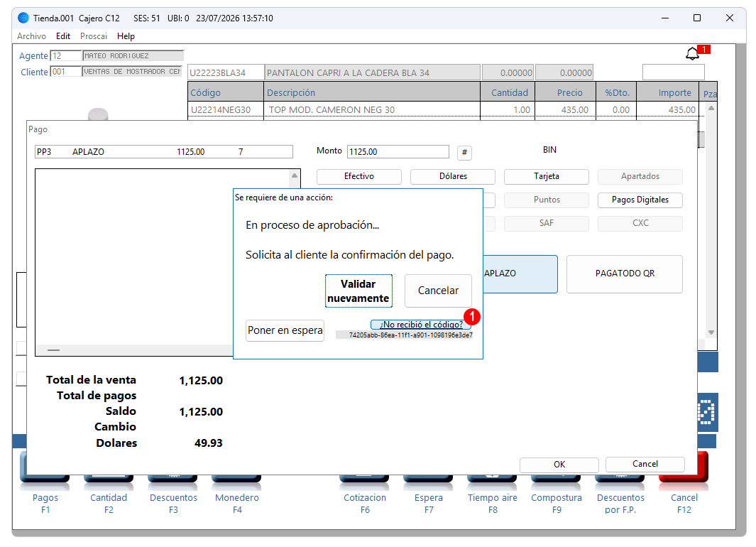
Task: Click the %Dto. column header
Action: (616, 92)
